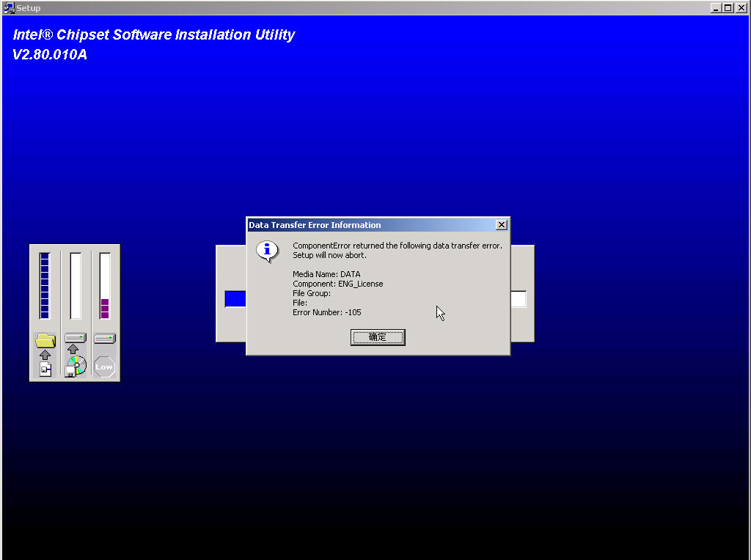Close the Data Transfer Error Information dialog
The width and height of the screenshot is (751, 560).
point(501,225)
